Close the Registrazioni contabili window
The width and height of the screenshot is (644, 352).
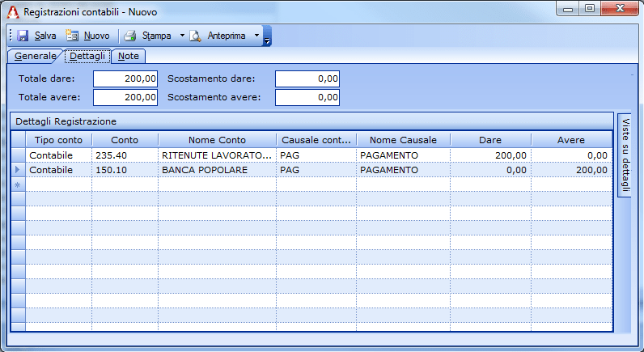tap(620, 8)
